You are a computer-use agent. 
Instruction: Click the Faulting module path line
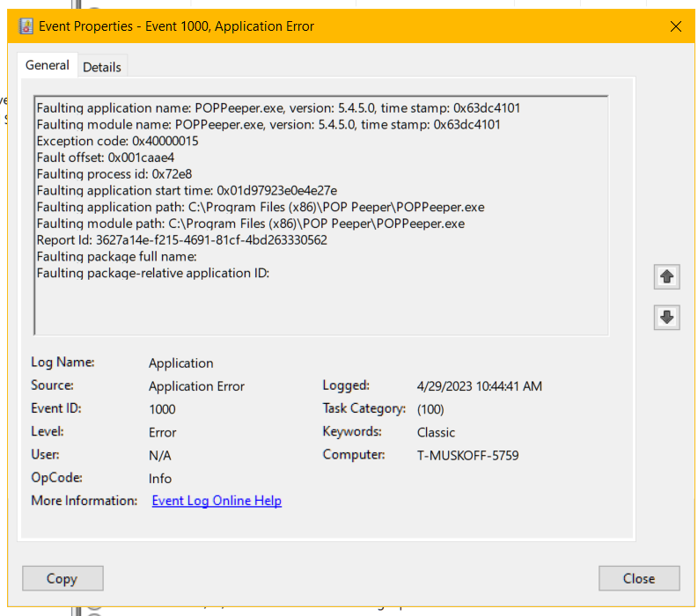coord(251,224)
